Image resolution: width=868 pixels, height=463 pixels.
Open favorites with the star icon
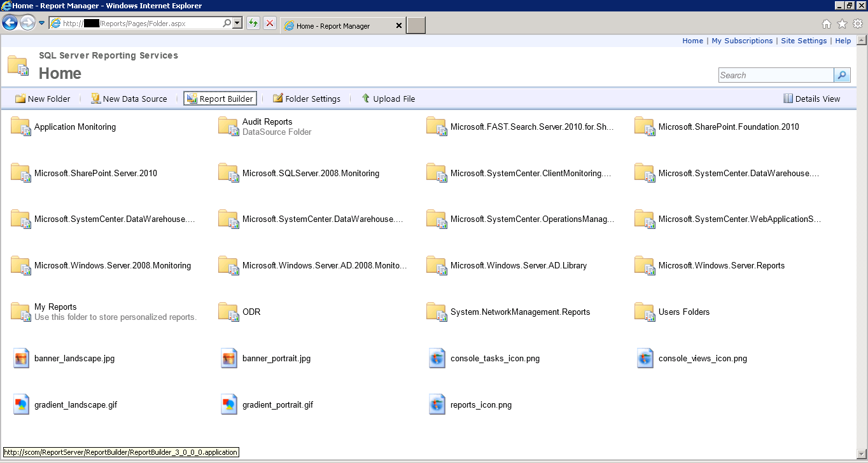coord(841,23)
